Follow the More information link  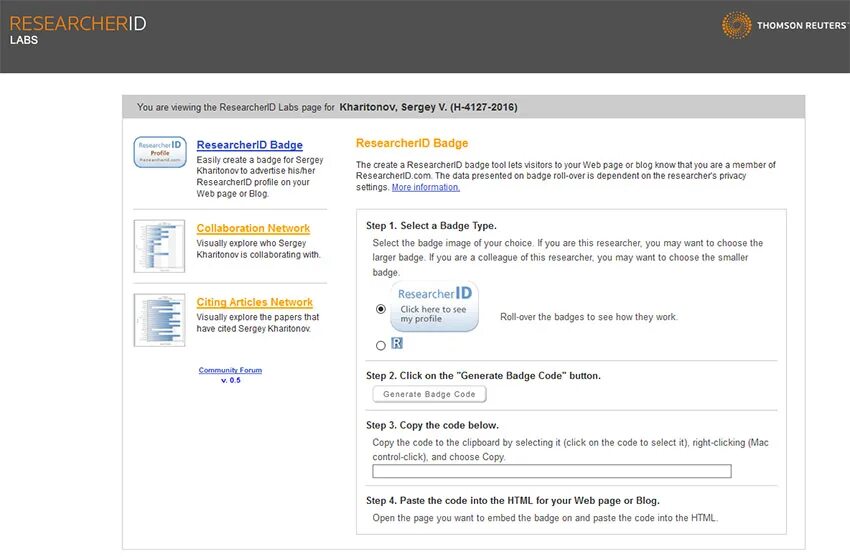426,187
